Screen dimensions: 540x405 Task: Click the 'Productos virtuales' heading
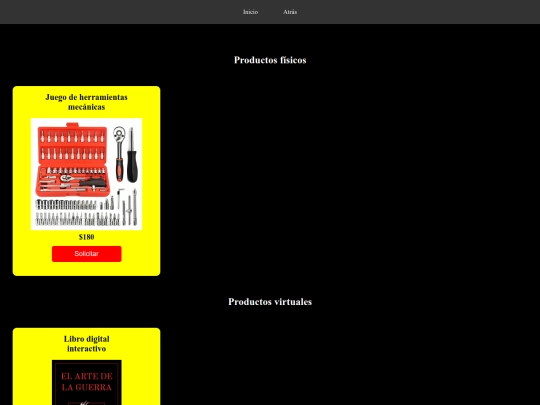pos(270,302)
